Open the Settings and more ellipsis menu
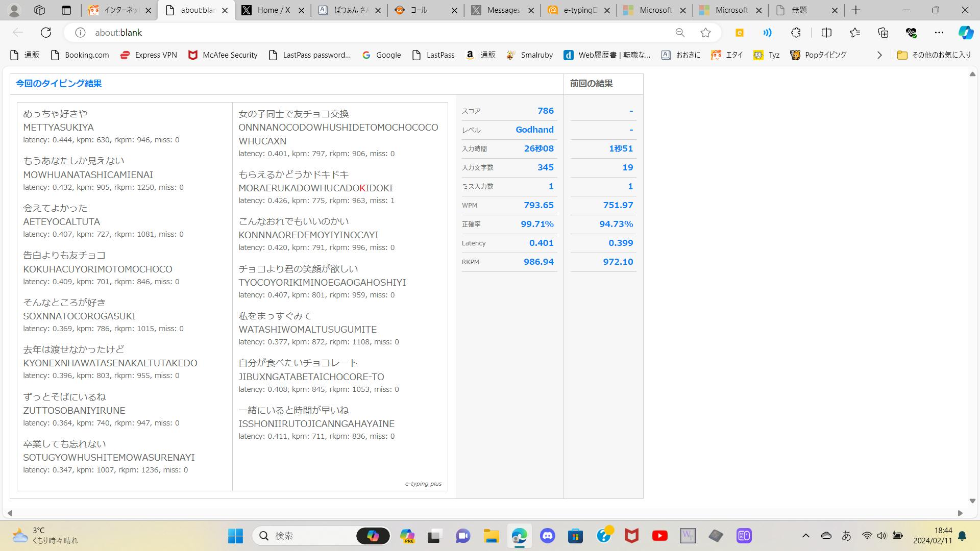The width and height of the screenshot is (980, 551). click(939, 33)
